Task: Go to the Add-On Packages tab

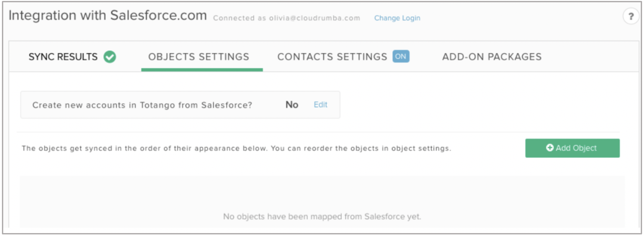Action: click(492, 57)
